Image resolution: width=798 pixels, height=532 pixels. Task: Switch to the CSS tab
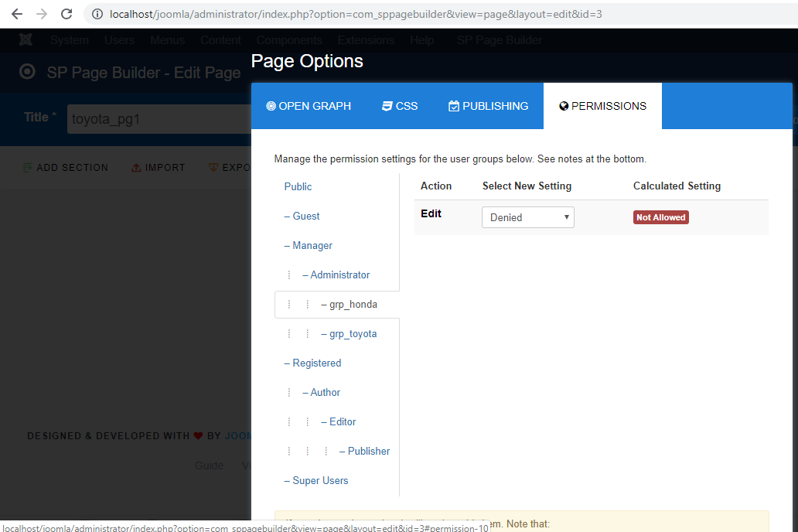point(400,106)
